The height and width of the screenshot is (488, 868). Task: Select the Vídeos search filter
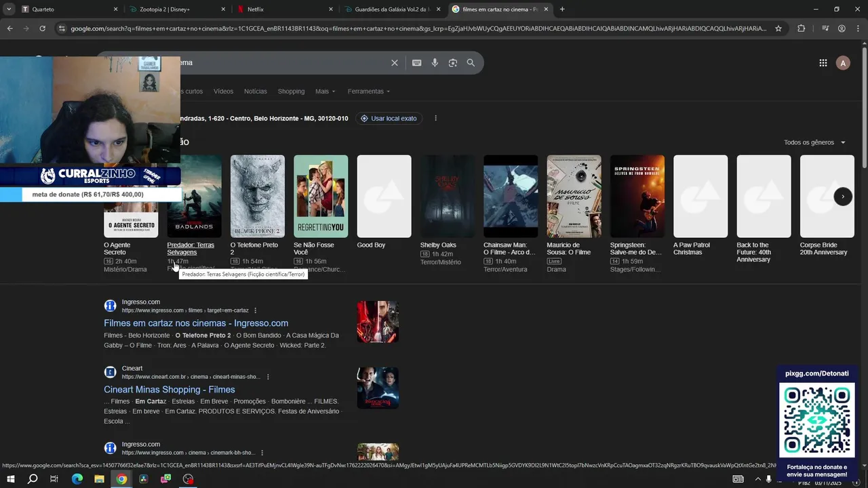click(x=223, y=91)
